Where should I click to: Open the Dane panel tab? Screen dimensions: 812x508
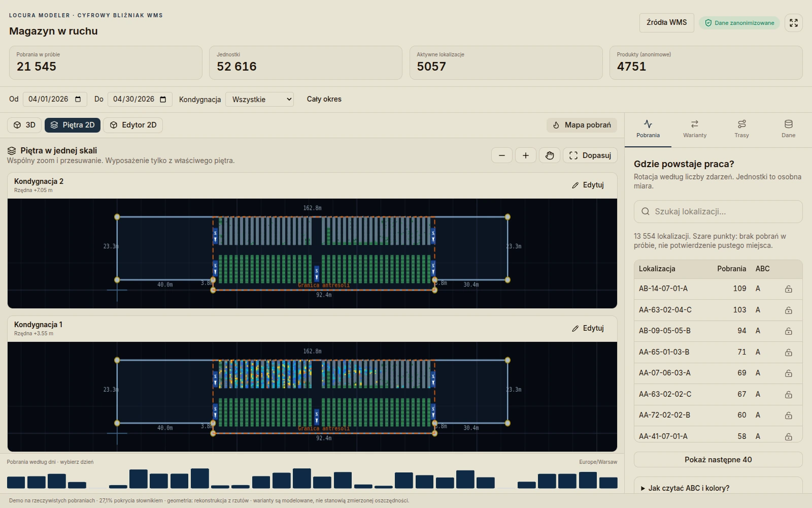[788, 129]
